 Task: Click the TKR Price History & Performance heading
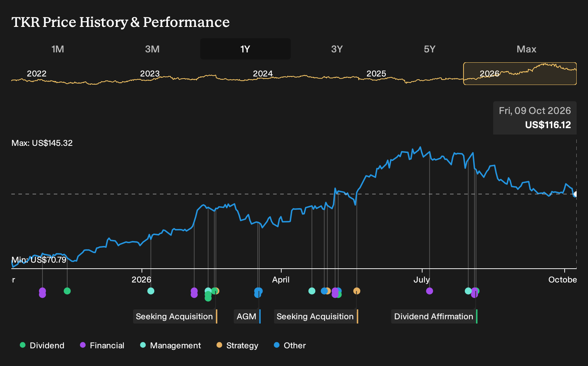(x=121, y=22)
